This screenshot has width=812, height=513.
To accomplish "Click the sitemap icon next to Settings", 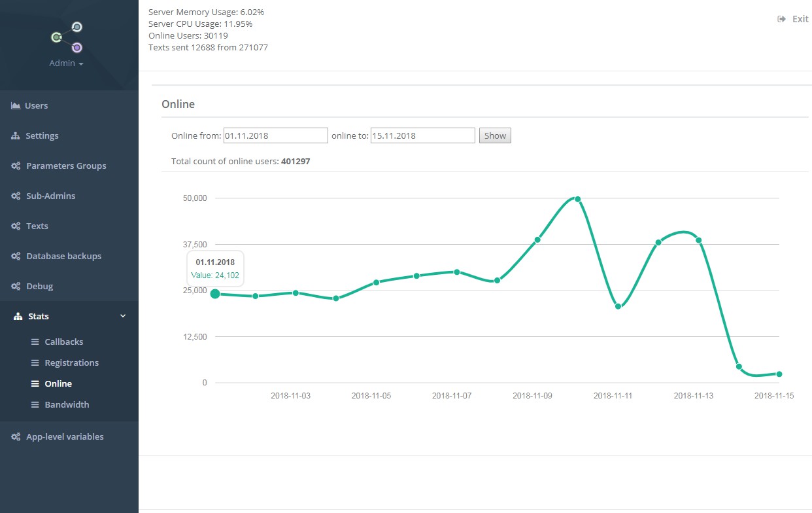I will pos(16,136).
